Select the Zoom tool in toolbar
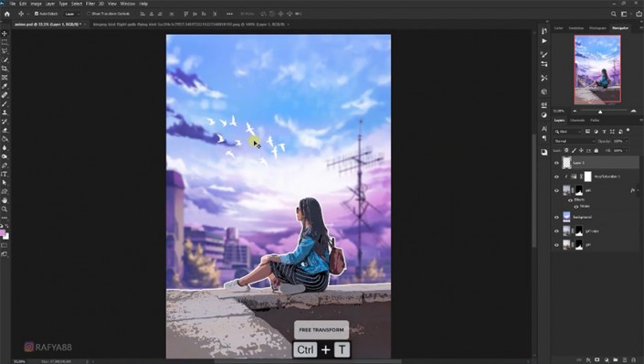Image resolution: width=644 pixels, height=364 pixels. (5, 209)
